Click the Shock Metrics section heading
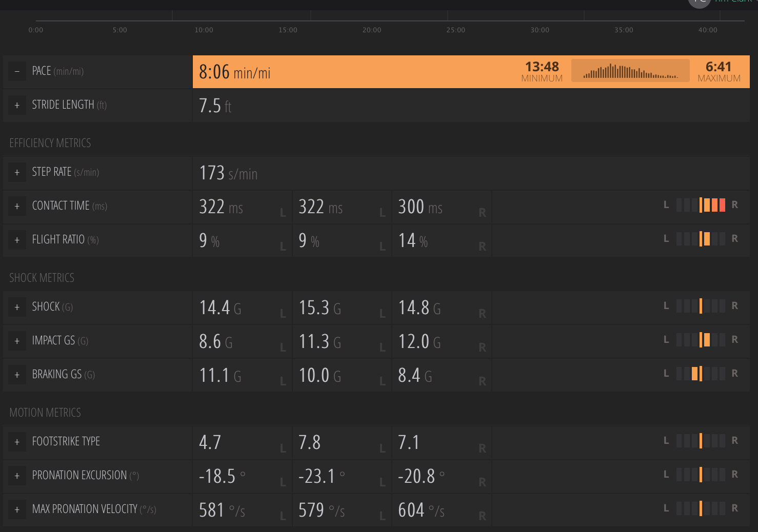Screen dimensions: 758x532 tap(42, 278)
